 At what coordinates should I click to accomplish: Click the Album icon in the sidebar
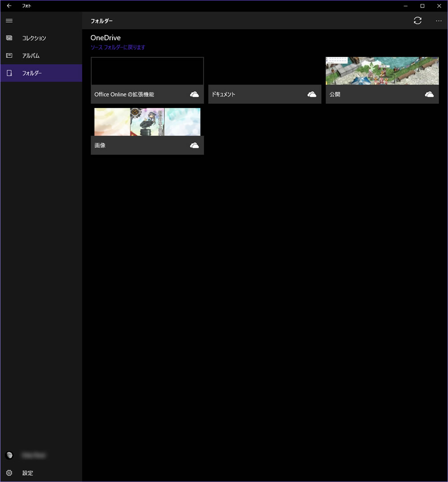pos(9,56)
